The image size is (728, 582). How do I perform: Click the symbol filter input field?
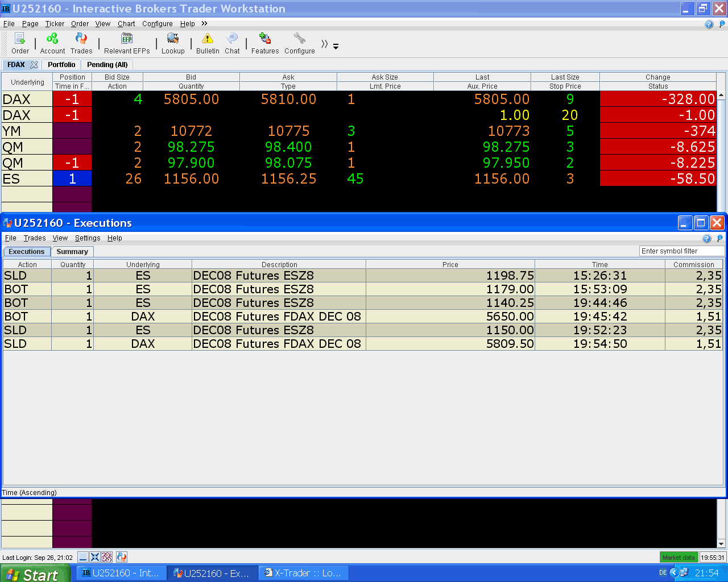coord(682,251)
